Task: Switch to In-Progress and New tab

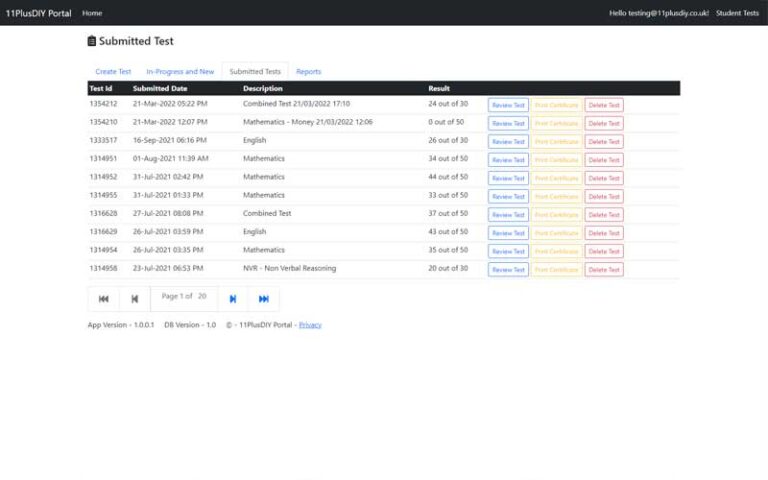Action: click(x=180, y=72)
